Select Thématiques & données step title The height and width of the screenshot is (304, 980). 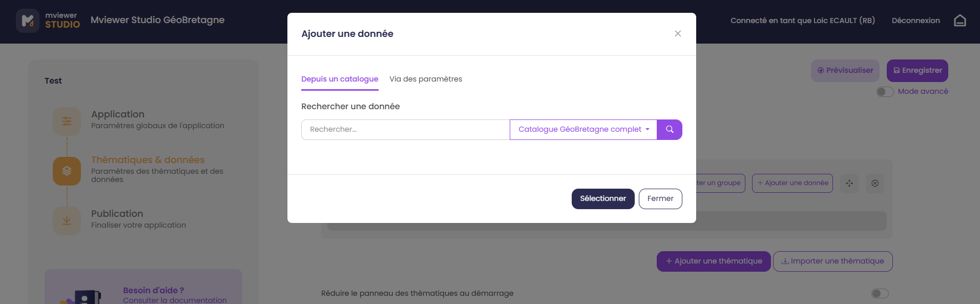coord(148,160)
